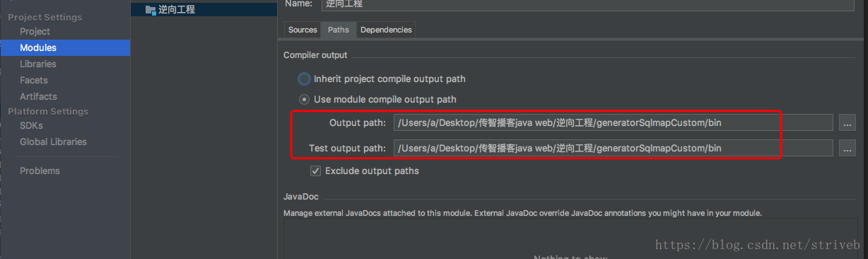Browse for Output path with ellipsis button
868x259 pixels.
(x=848, y=123)
